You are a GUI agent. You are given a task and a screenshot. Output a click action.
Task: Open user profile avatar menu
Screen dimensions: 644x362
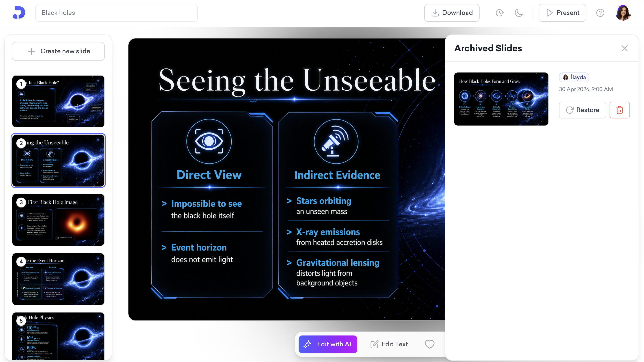point(623,13)
